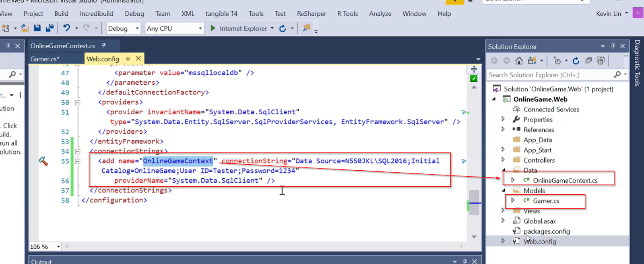The height and width of the screenshot is (264, 644).
Task: Open the editor zoom percentage dropdown
Action: [x=59, y=247]
